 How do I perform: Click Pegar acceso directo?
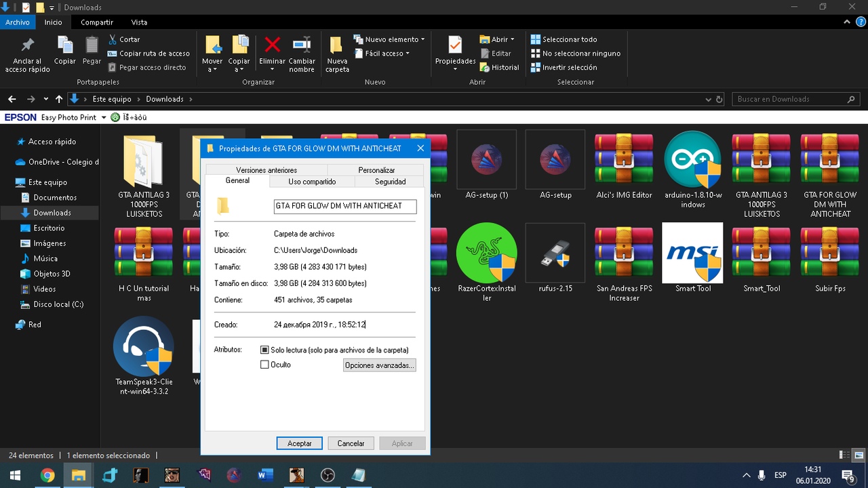(x=146, y=68)
